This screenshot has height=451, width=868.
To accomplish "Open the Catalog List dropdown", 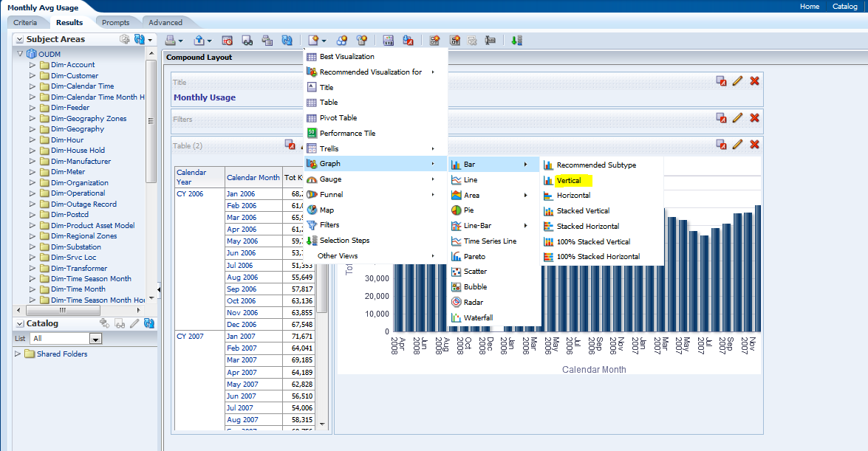I will pos(95,339).
